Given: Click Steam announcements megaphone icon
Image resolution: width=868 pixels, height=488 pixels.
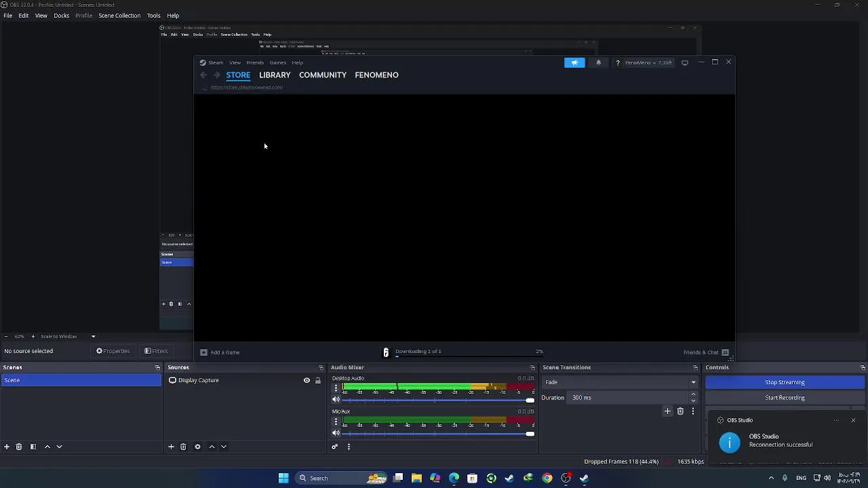Looking at the screenshot, I should click(574, 62).
